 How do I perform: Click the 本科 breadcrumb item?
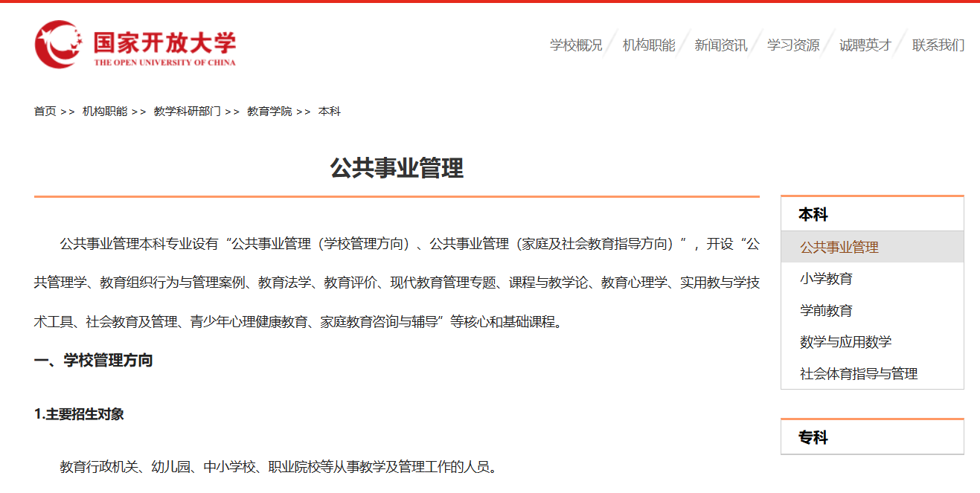click(x=329, y=112)
